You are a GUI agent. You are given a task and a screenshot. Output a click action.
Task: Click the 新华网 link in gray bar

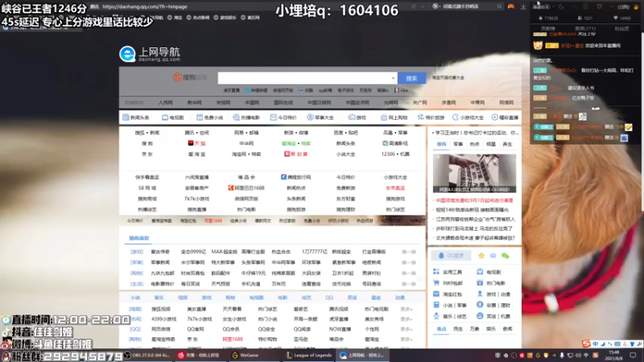194,103
